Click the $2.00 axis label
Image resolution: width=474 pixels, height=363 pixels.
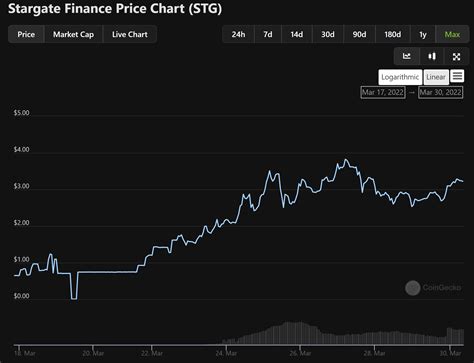21,223
